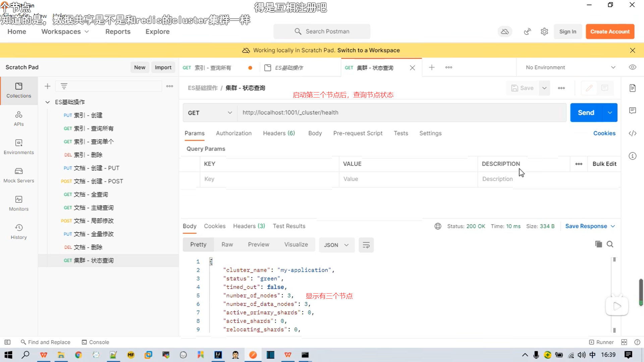The height and width of the screenshot is (362, 644).
Task: Search within the response body
Action: (610, 244)
